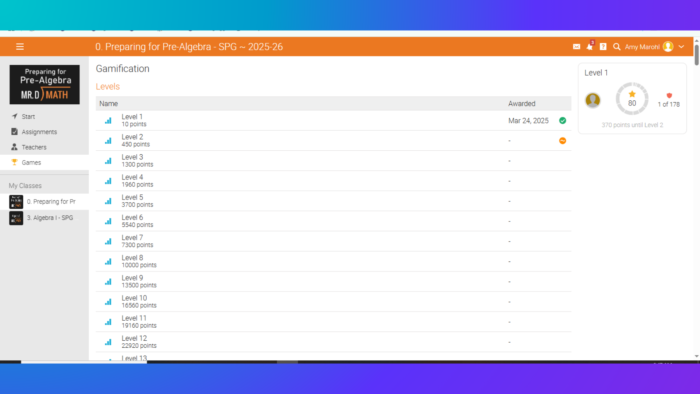Click the 'Level 8' row name
Viewport: 700px width, 394px height.
pos(132,258)
